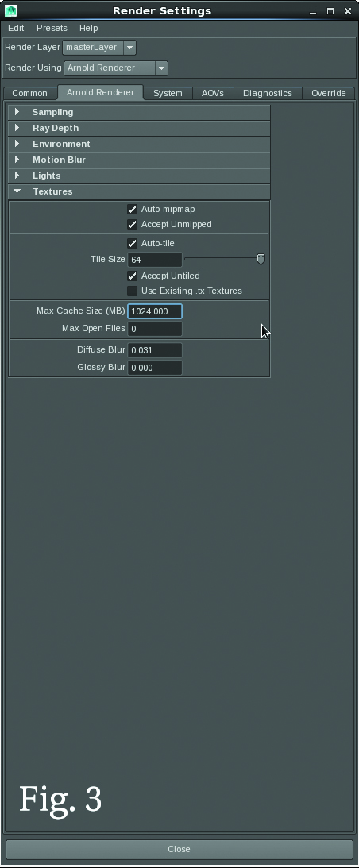Maximize the Render Settings window
Image resolution: width=359 pixels, height=868 pixels.
coord(330,11)
